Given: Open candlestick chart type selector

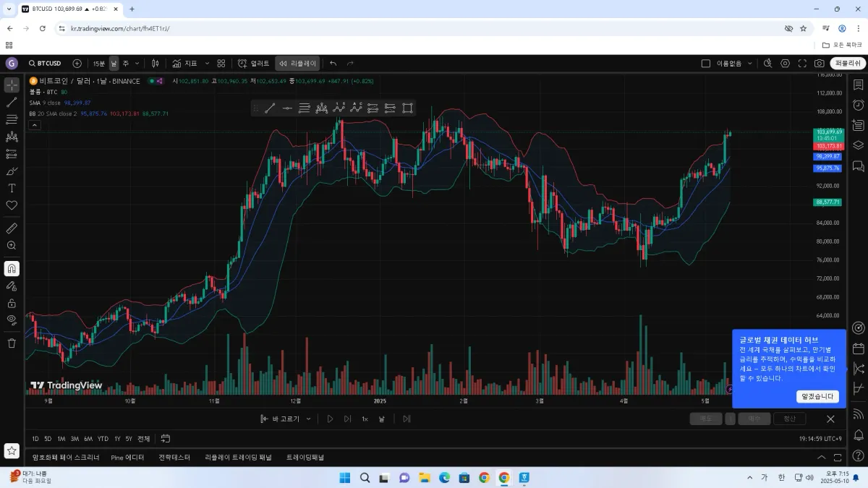Looking at the screenshot, I should (x=155, y=64).
